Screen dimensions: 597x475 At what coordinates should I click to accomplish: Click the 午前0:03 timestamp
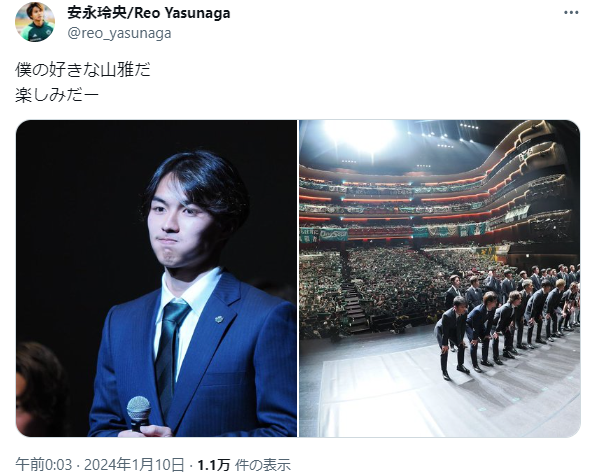coord(43,465)
